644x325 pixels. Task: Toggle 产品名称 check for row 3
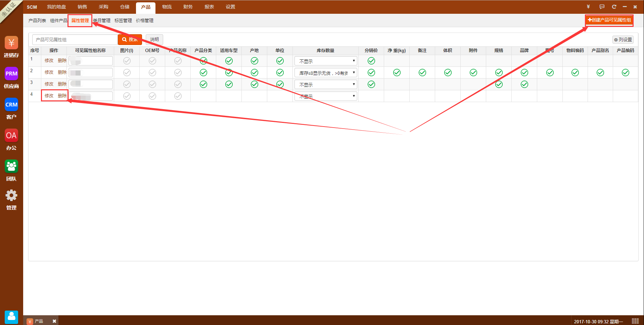(x=178, y=84)
